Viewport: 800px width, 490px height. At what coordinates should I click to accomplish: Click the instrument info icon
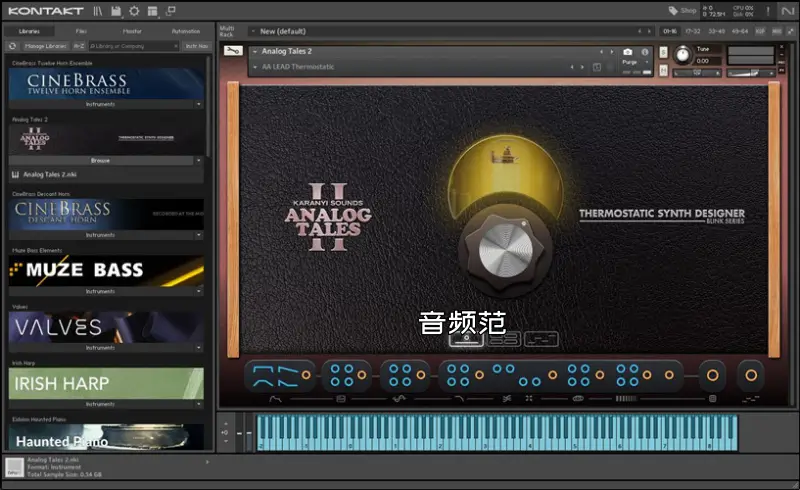pyautogui.click(x=645, y=52)
